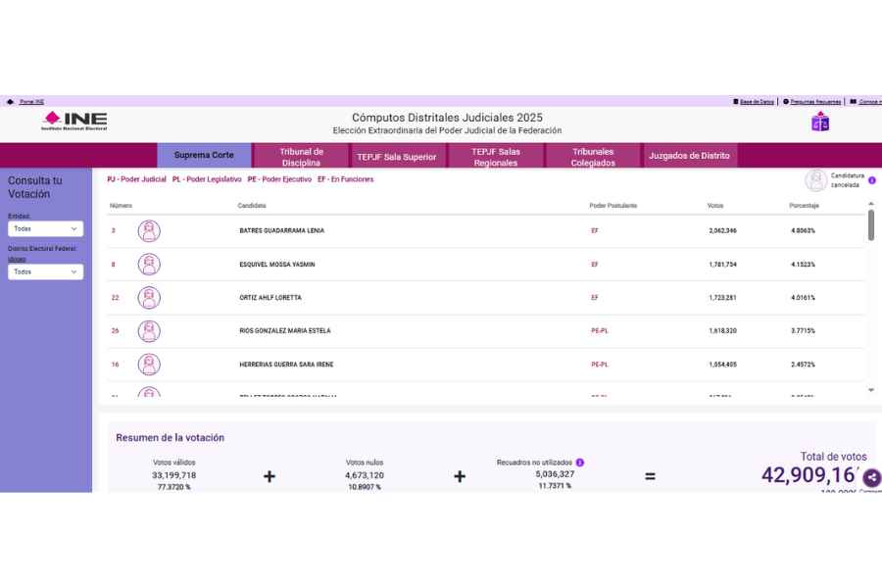The height and width of the screenshot is (588, 882).
Task: Click the candidate avatar for BATRES GUADARRAMA LENIA
Action: click(149, 230)
